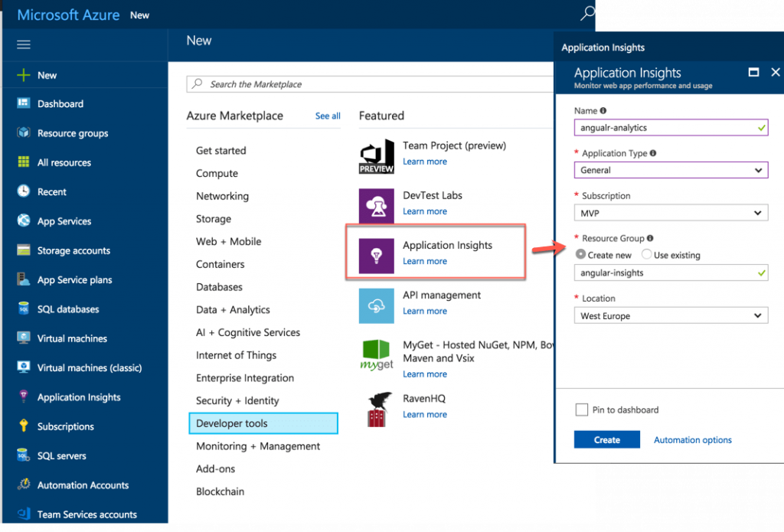Image resolution: width=784 pixels, height=532 pixels.
Task: Click the MyGet green box icon
Action: click(x=377, y=355)
